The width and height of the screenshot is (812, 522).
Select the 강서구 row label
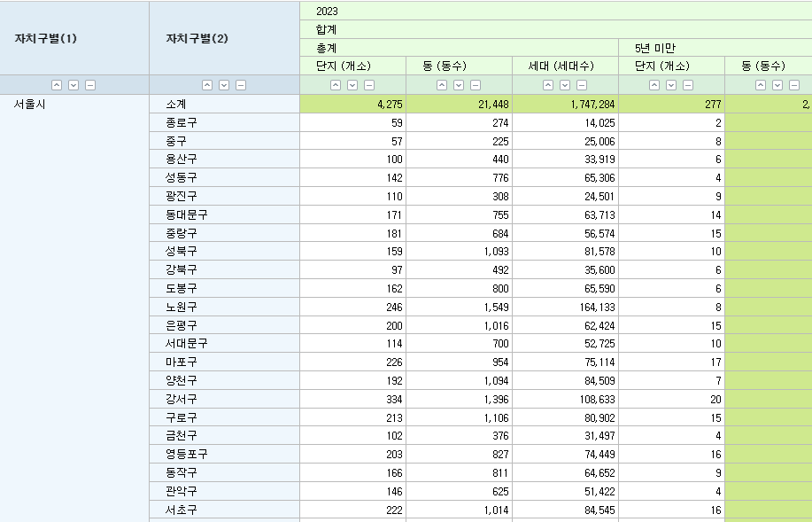[225, 399]
